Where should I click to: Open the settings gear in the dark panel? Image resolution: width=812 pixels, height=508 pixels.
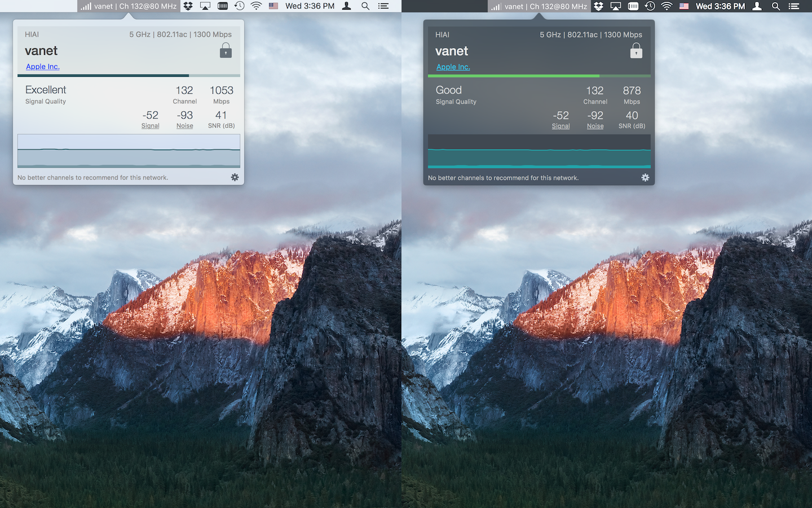click(646, 177)
